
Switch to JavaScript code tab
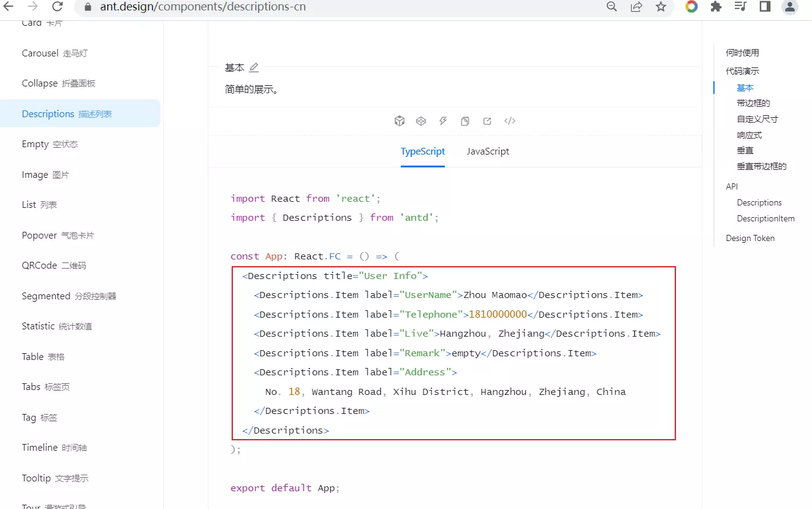click(x=488, y=151)
